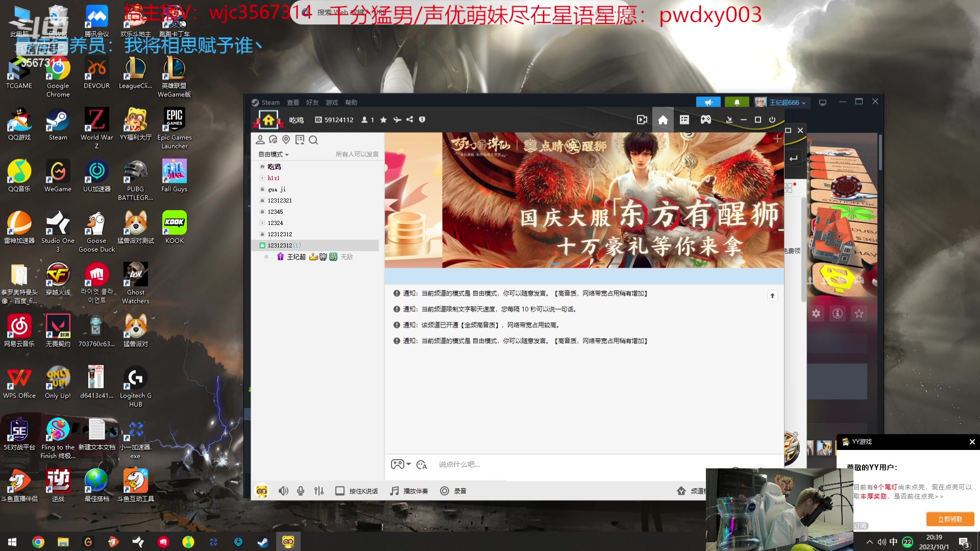This screenshot has height=551, width=980.
Task: Open the Steam menu
Action: point(266,103)
